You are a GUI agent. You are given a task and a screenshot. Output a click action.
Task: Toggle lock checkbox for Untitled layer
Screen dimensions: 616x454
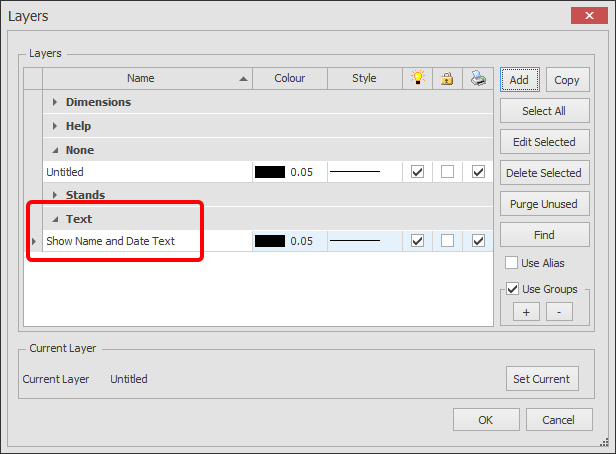click(447, 172)
